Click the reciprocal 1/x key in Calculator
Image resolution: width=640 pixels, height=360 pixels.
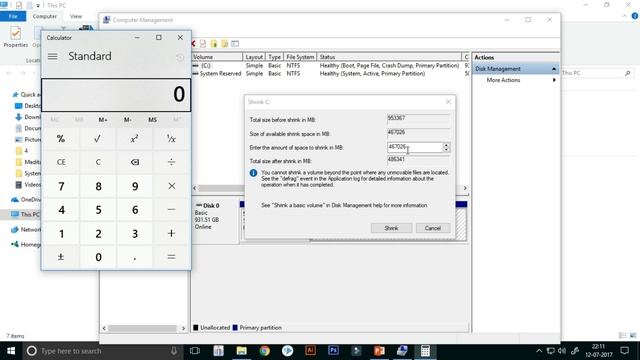click(171, 139)
